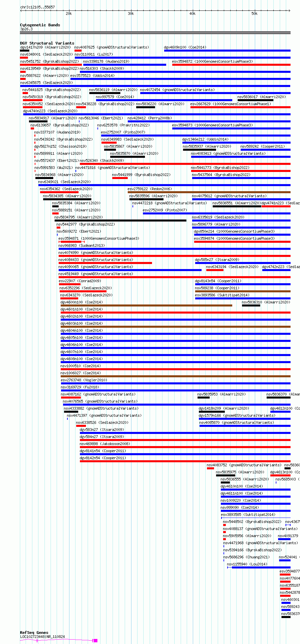Select variant nsv1155940 (Lou2014)

click(247, 564)
